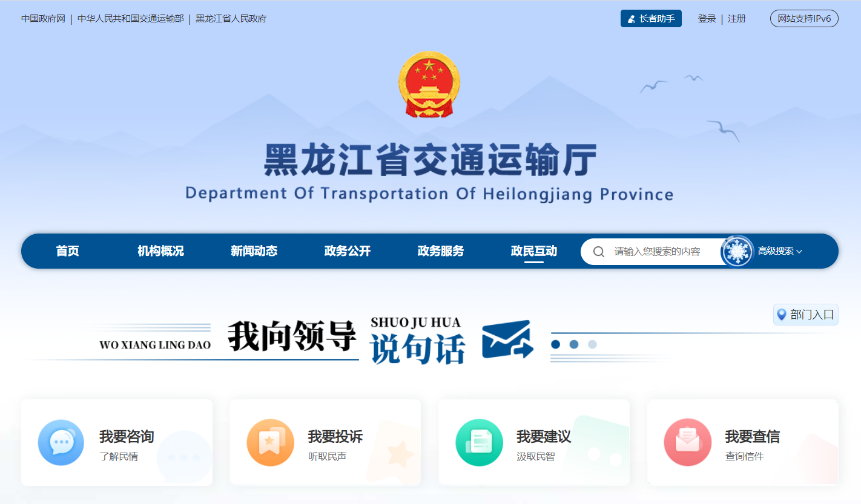Click the red envelope 我要查信 icon
The image size is (861, 504).
click(687, 443)
